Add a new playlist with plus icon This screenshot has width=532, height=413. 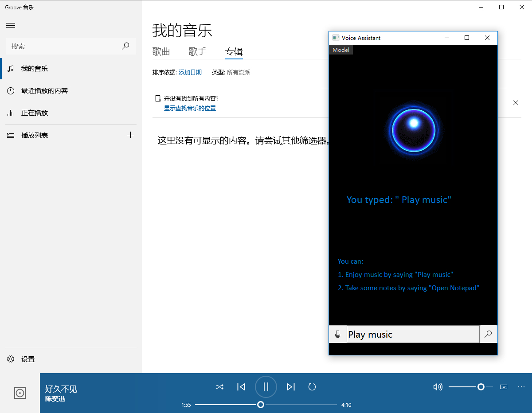click(130, 135)
